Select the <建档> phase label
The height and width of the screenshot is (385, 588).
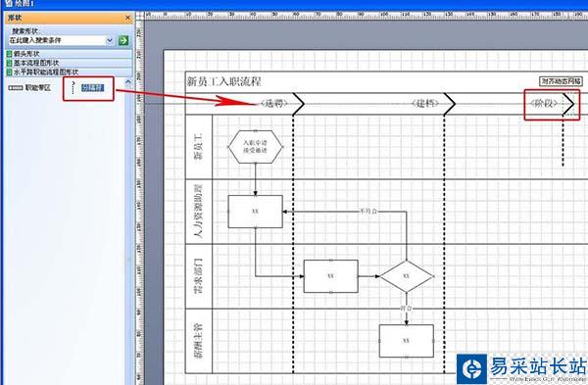425,103
